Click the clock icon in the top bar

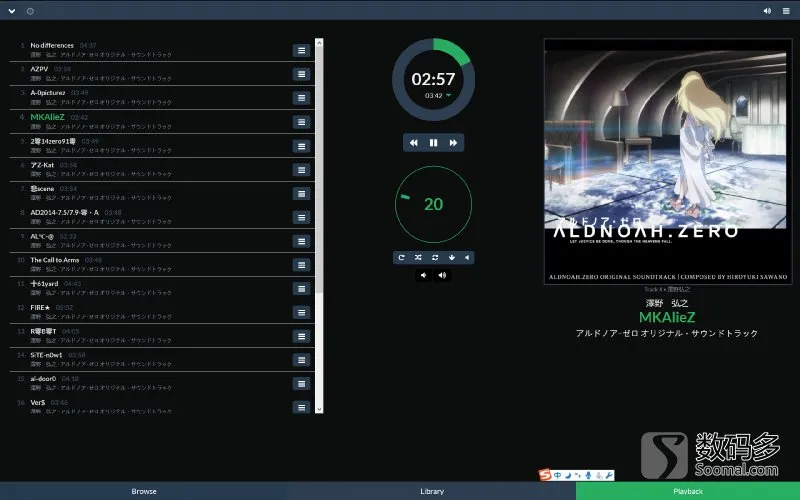30,11
